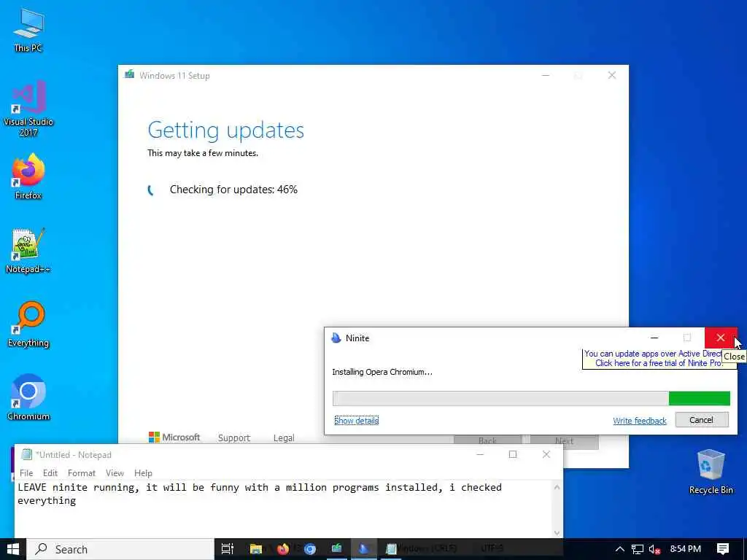Open Notepad Format menu
This screenshot has height=560, width=747.
point(82,472)
